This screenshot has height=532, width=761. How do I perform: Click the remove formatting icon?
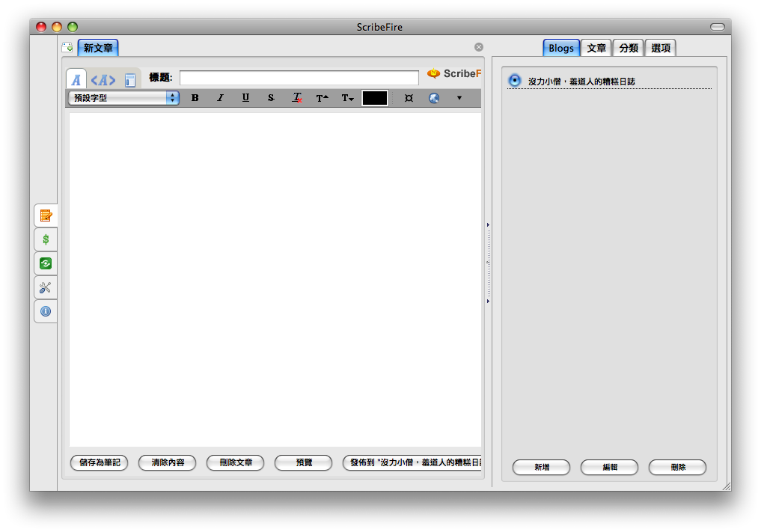(x=297, y=97)
